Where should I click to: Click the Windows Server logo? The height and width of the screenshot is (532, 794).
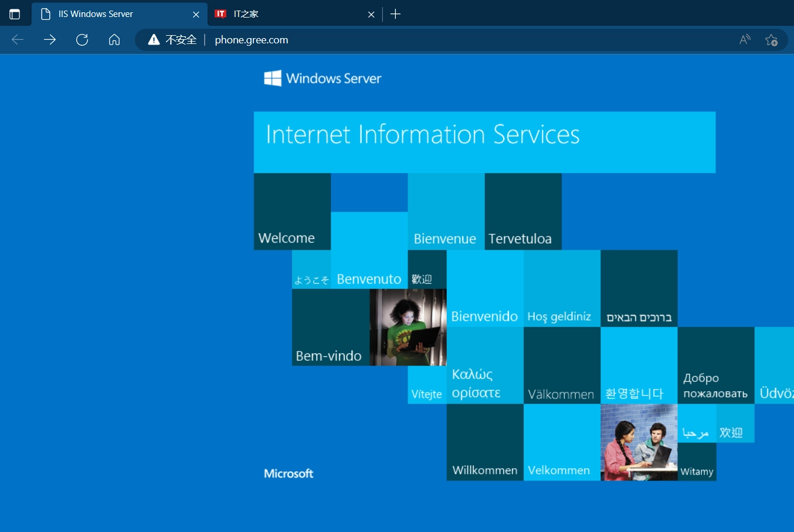coord(323,79)
